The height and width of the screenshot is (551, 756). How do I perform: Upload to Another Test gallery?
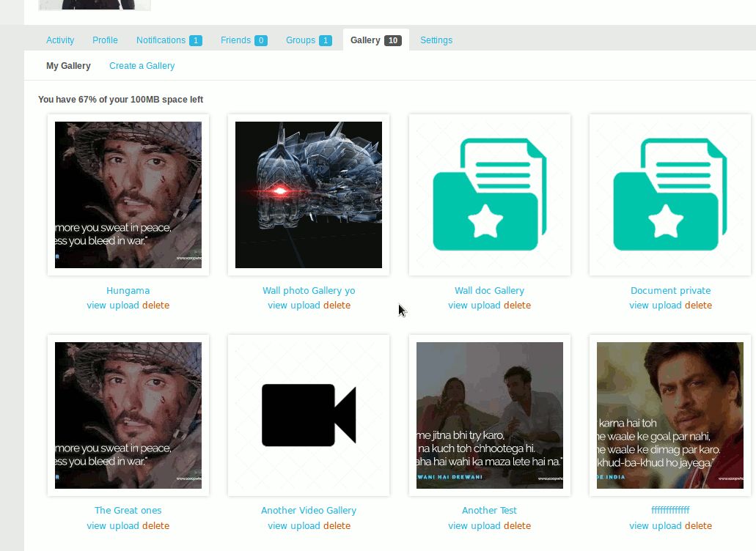coord(485,525)
